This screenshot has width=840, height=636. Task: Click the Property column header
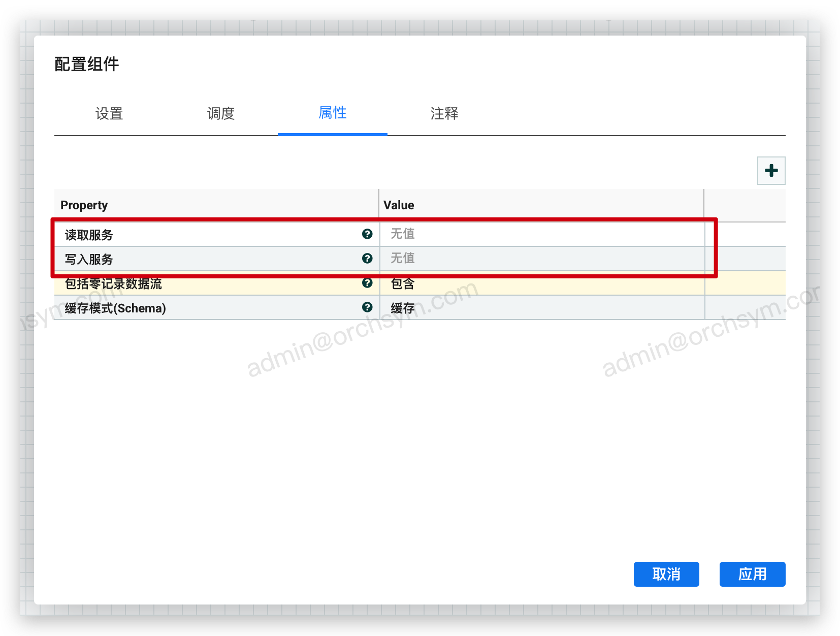[84, 205]
